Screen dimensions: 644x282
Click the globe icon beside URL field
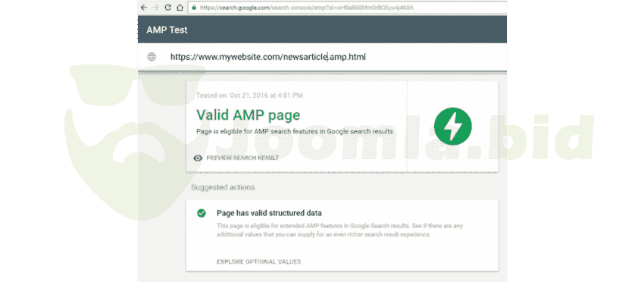pyautogui.click(x=152, y=57)
